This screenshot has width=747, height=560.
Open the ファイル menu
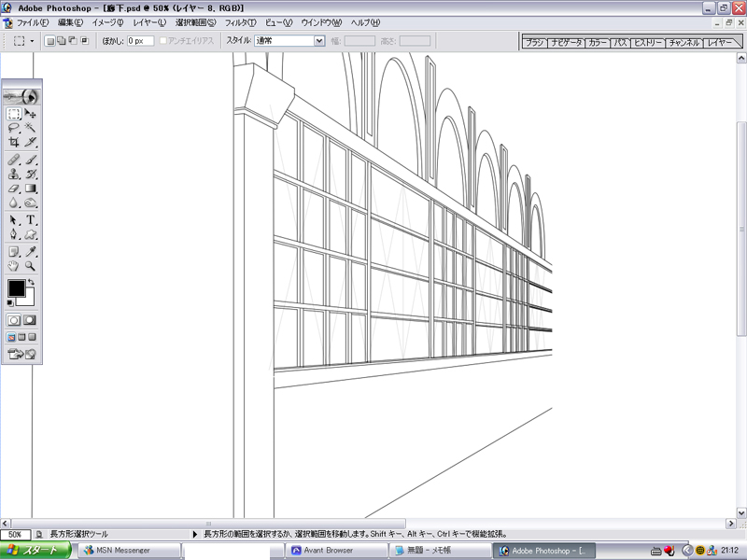(x=33, y=22)
